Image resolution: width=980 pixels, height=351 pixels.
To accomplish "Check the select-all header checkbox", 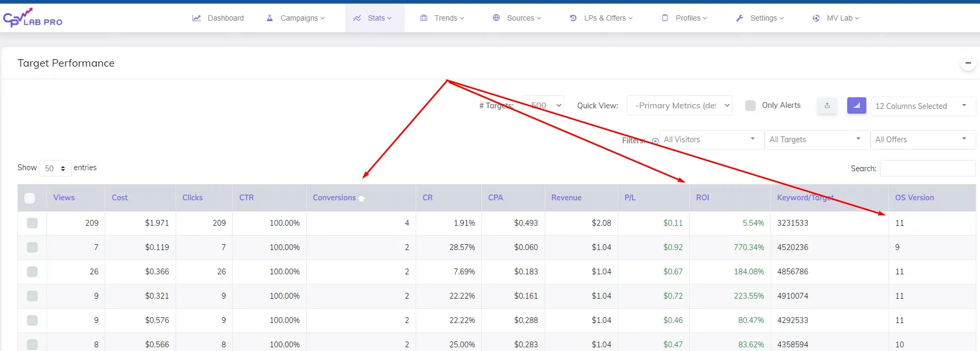I will pyautogui.click(x=30, y=198).
